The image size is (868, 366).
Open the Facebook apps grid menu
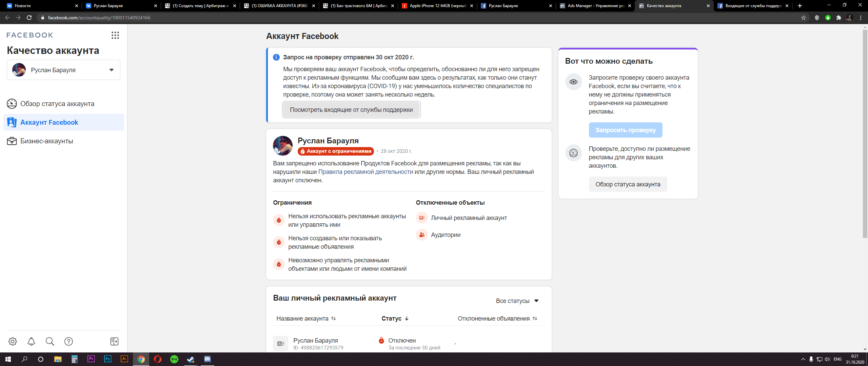point(115,35)
